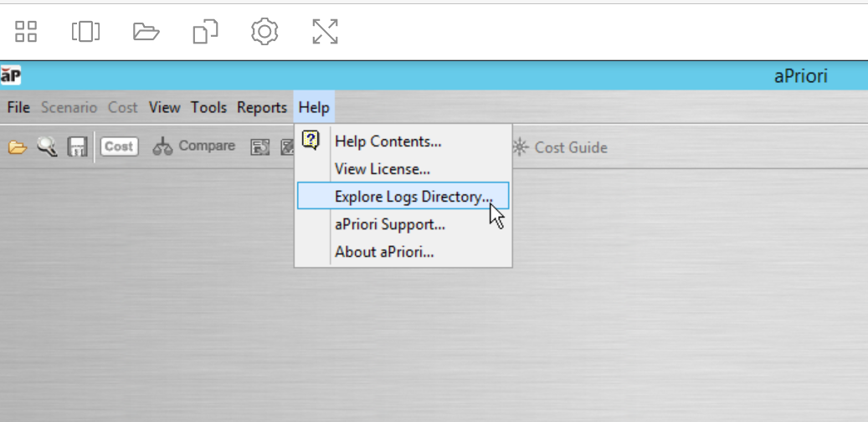
Task: Open the Cost menu in menu bar
Action: pos(122,107)
